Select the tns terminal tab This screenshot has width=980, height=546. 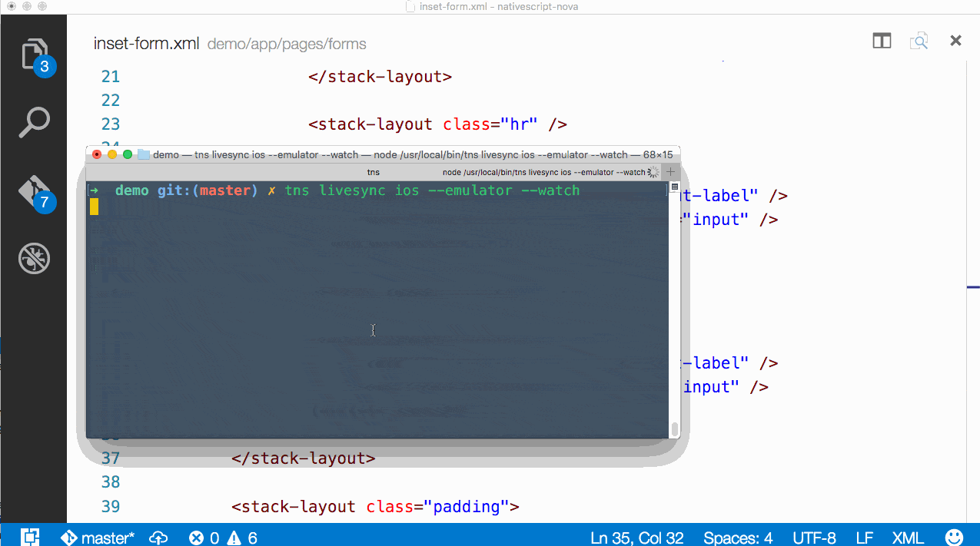(x=373, y=171)
